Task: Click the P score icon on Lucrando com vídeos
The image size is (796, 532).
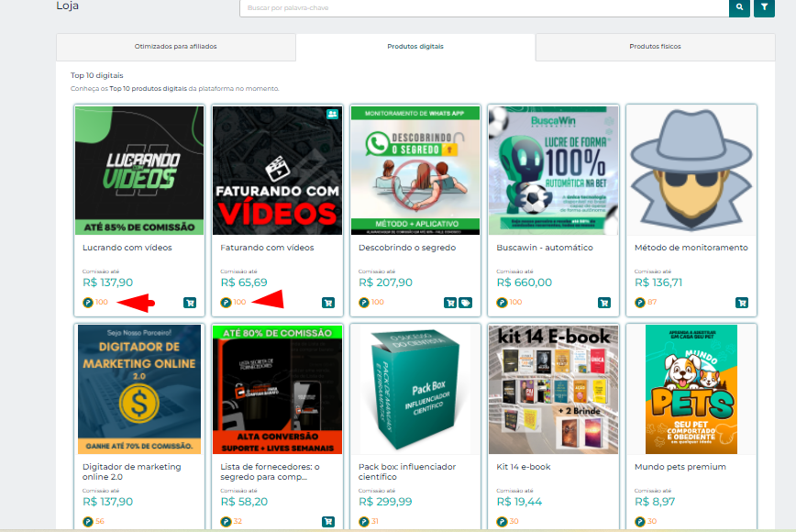Action: (x=88, y=303)
